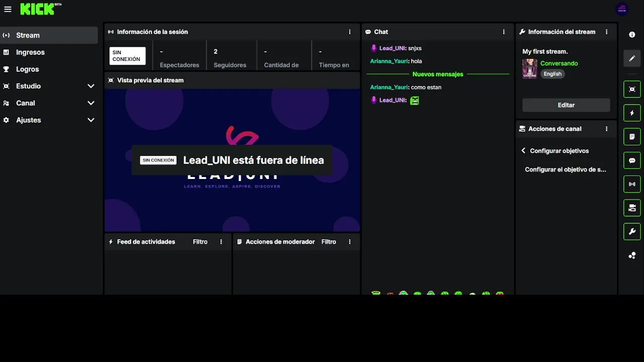
Task: Toggle the stream info wrench icon
Action: [x=632, y=232]
